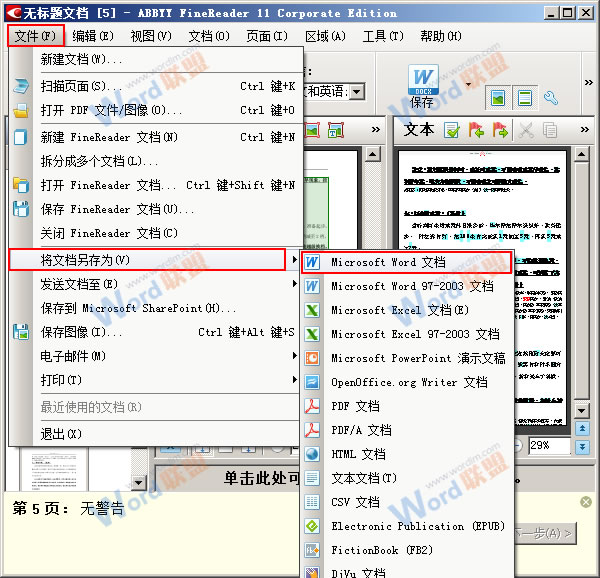The height and width of the screenshot is (578, 600).
Task: Click the CSV 文档 grid icon
Action: [312, 502]
